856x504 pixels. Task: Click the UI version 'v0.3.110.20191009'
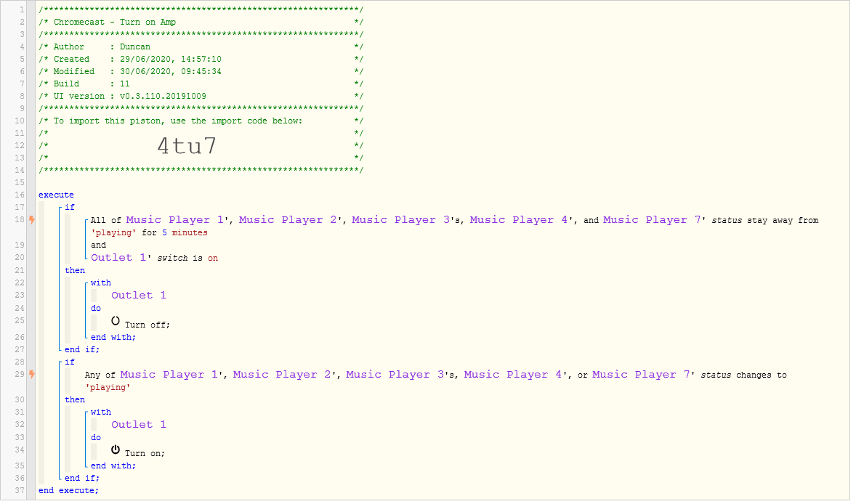pyautogui.click(x=163, y=96)
